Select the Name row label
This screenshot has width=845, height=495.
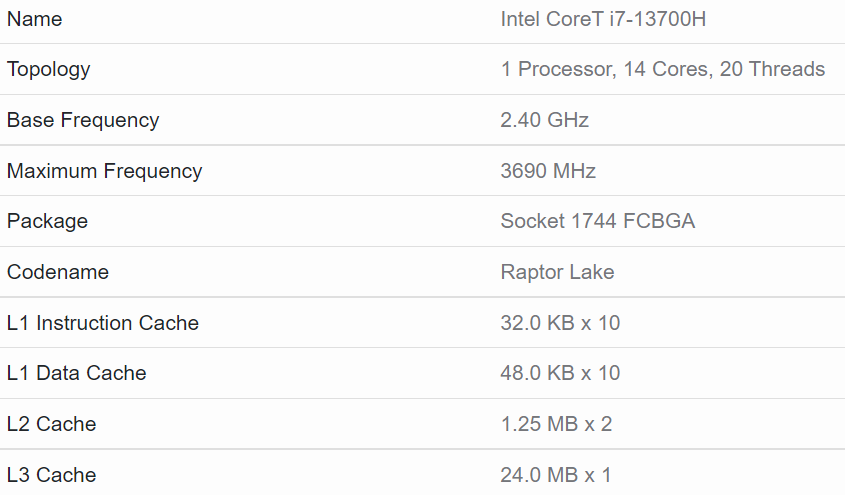click(x=34, y=19)
